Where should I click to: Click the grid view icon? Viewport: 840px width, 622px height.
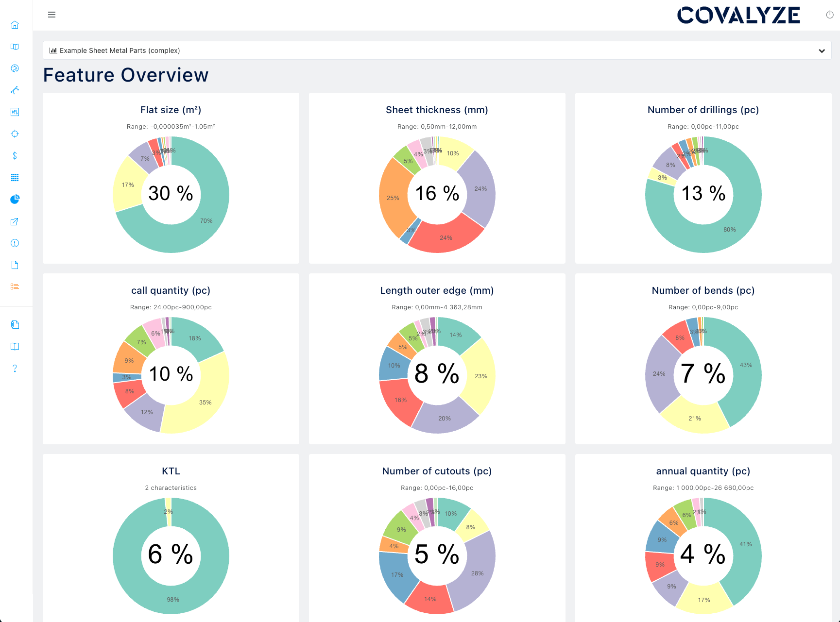[15, 177]
